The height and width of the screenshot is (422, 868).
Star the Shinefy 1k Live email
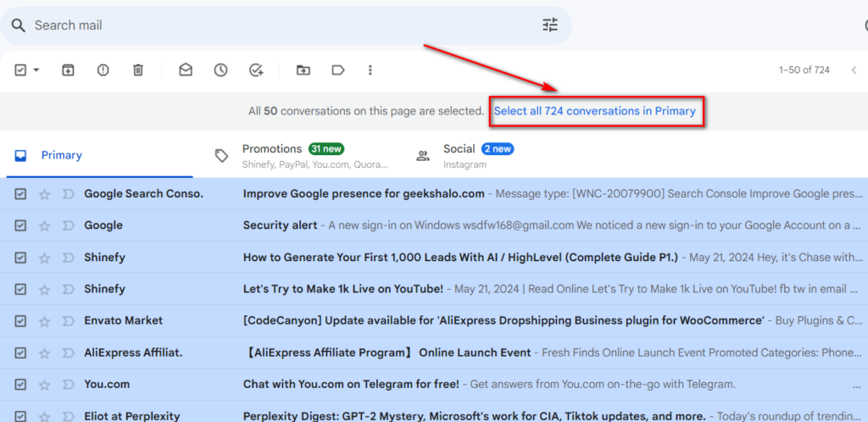pyautogui.click(x=45, y=289)
